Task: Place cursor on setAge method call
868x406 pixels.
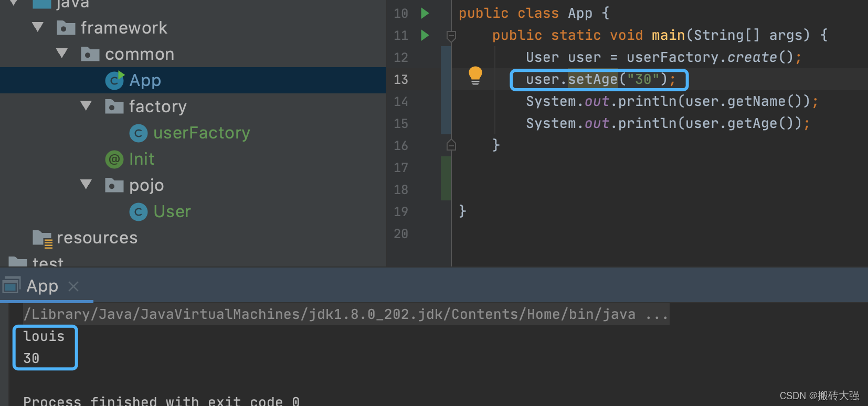Action: click(x=593, y=79)
